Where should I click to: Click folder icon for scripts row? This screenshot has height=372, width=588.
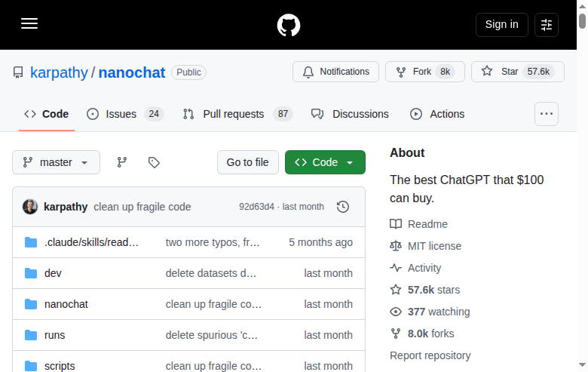pos(31,366)
